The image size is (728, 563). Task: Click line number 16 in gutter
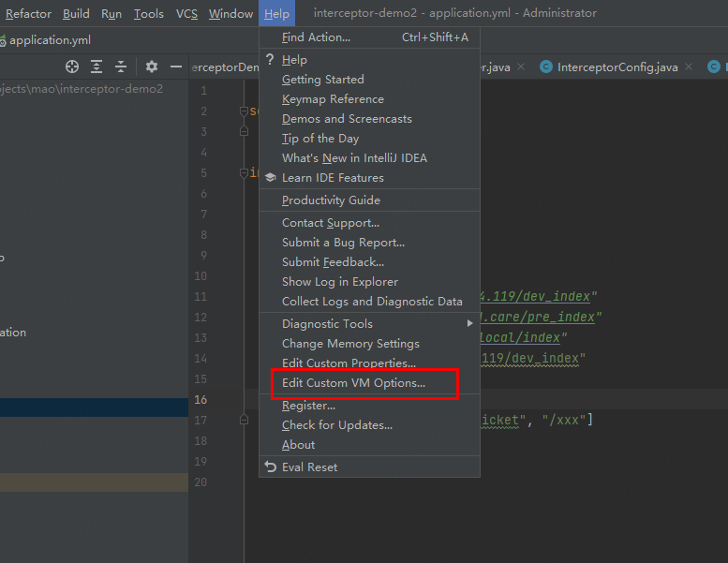tap(201, 400)
